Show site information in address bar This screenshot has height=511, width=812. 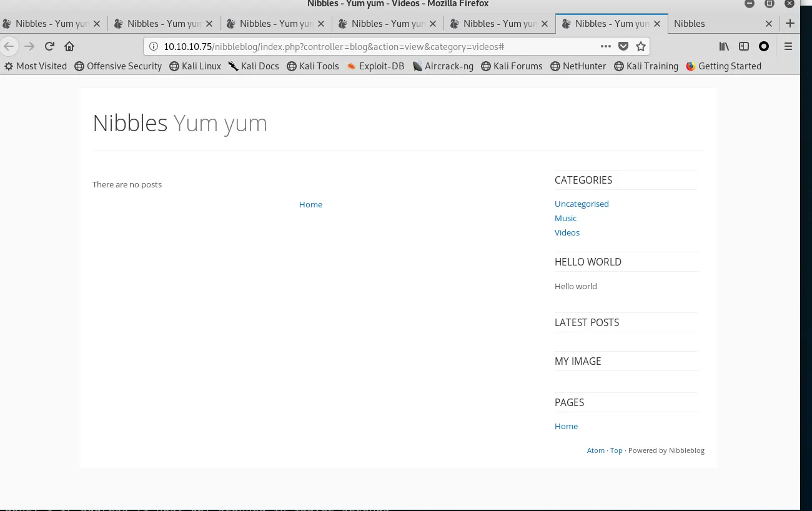154,46
